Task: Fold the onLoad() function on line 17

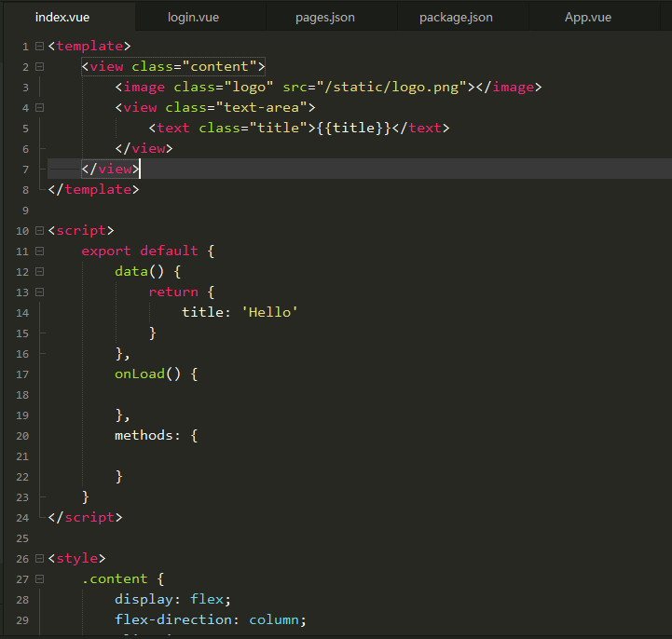Action: 39,374
